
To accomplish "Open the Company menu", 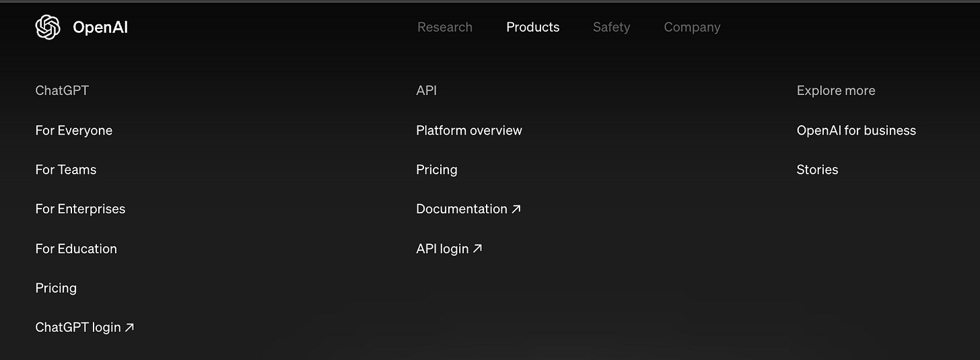I will [692, 28].
